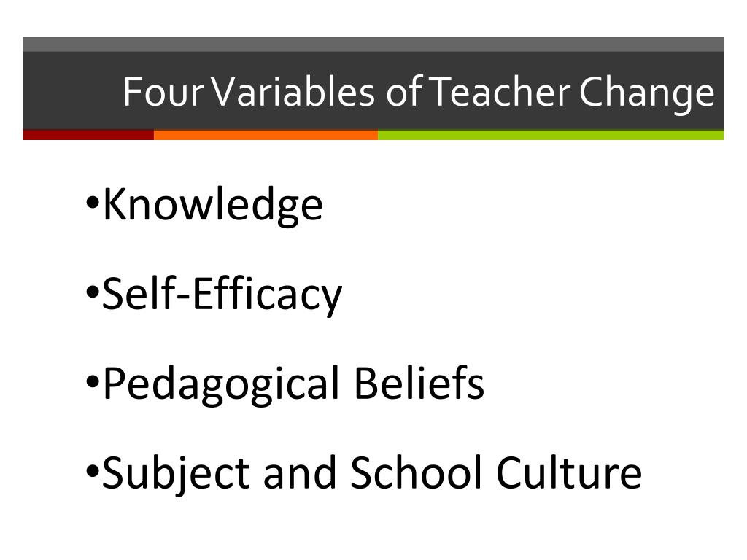The height and width of the screenshot is (560, 747).
Task: Select the bullet dot before Knowledge
Action: point(93,203)
